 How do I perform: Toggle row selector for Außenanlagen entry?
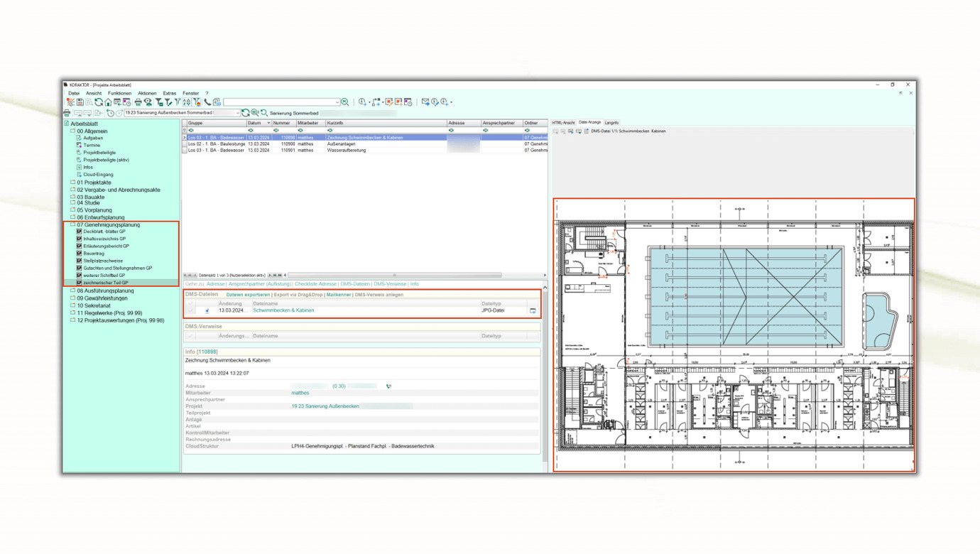coord(185,144)
